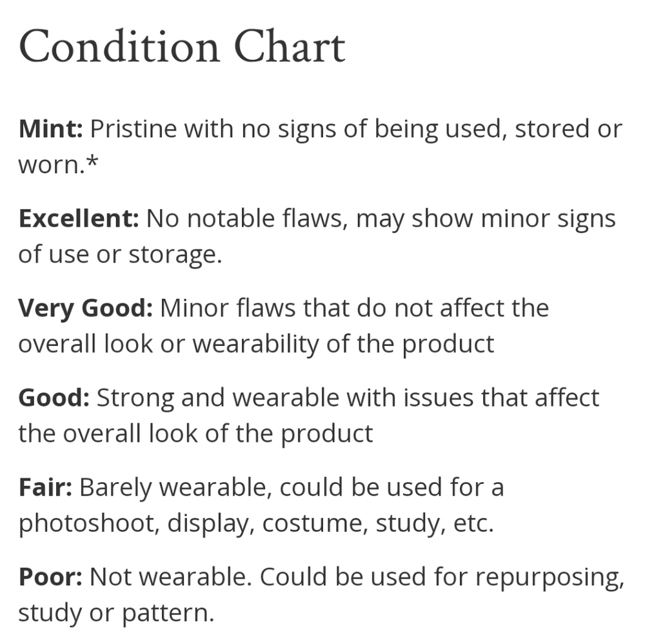Click the text 'of use or storage.'
This screenshot has height=644, width=645.
(119, 254)
